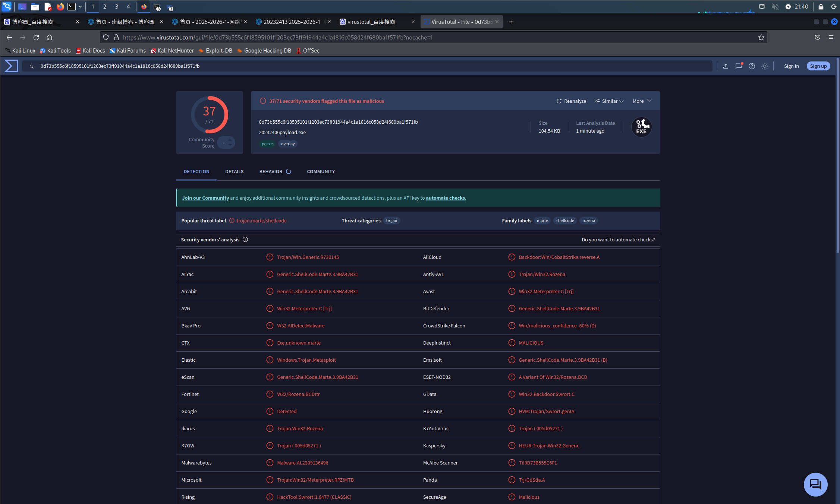The height and width of the screenshot is (504, 840).
Task: Vote using the community score stepper
Action: (226, 143)
